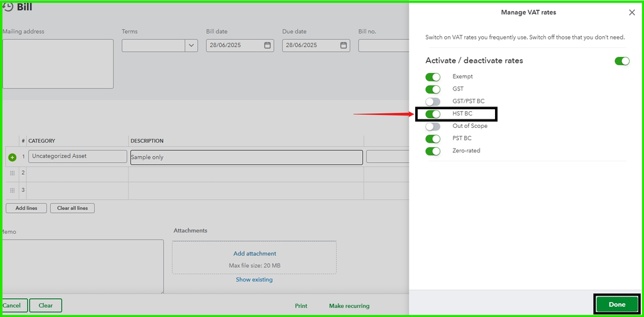
Task: Turn on the Out of Scope rate
Action: coord(433,127)
